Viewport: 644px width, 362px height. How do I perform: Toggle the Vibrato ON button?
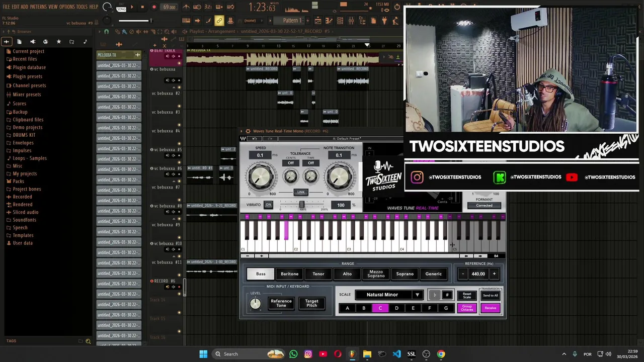tap(268, 205)
